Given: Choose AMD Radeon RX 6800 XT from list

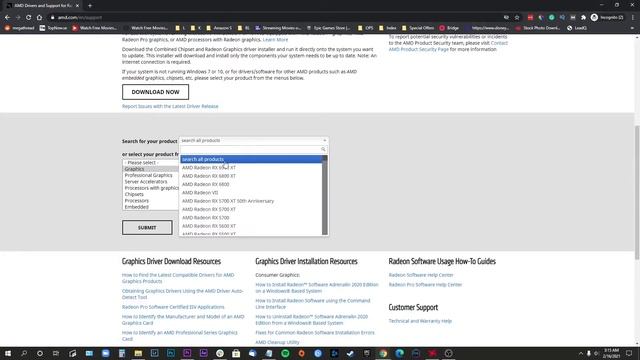Looking at the screenshot, I should [x=209, y=176].
